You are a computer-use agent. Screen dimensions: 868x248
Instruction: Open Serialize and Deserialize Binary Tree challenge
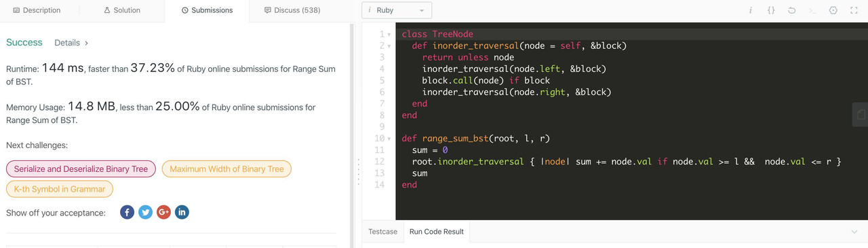[x=81, y=169]
